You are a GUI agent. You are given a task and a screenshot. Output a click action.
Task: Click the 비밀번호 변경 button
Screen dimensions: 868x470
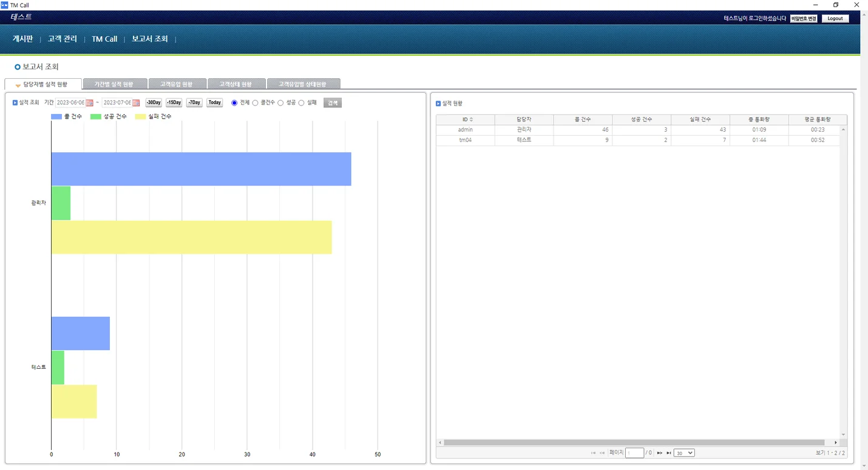(804, 19)
